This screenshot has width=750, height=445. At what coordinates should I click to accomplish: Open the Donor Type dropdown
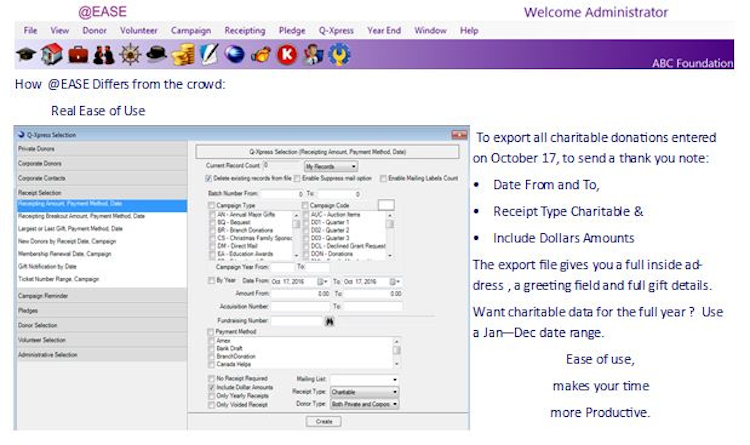pos(364,404)
